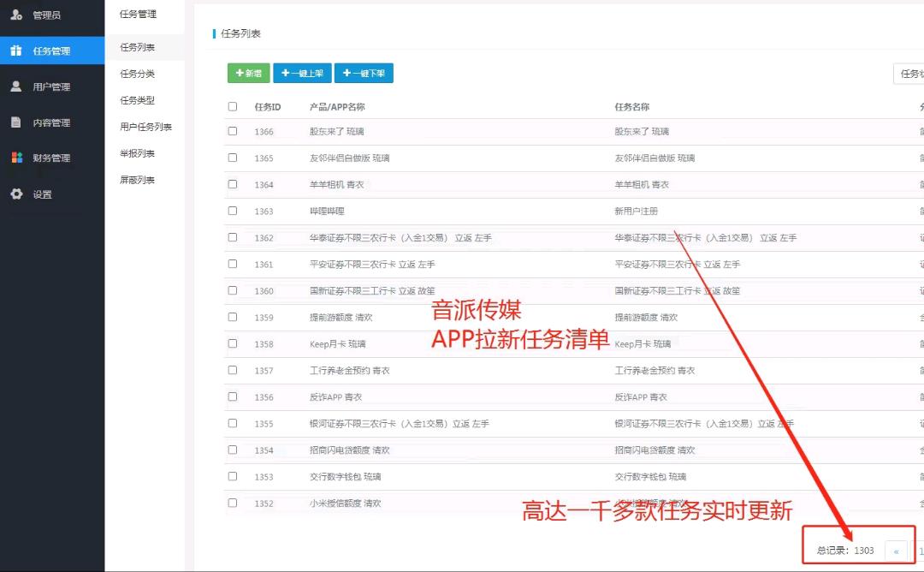Click the 财务管理 colored grid icon

pyautogui.click(x=16, y=158)
